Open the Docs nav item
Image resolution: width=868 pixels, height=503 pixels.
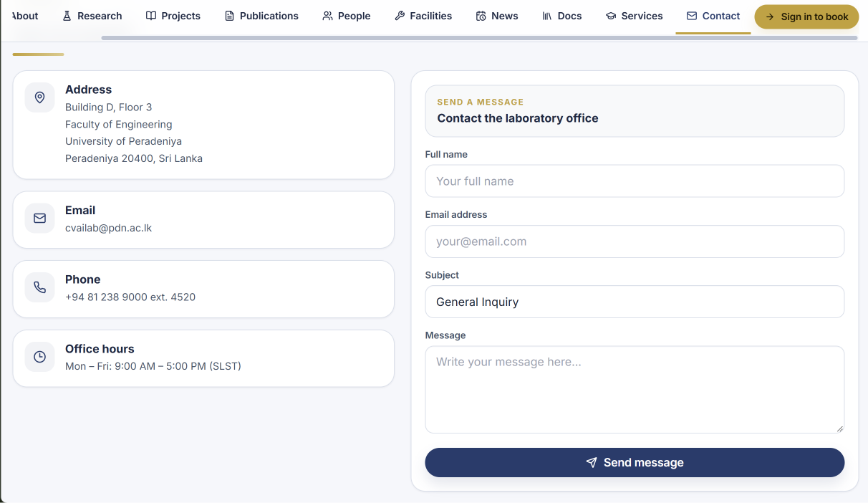point(562,16)
